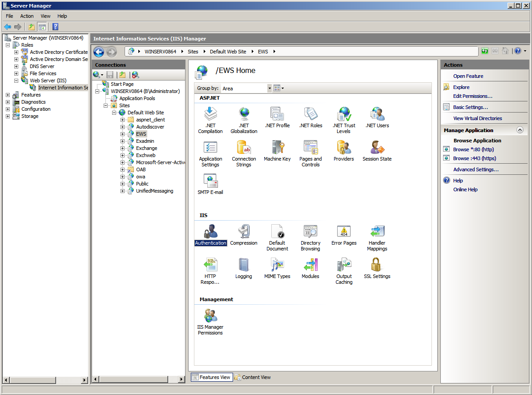Image resolution: width=532 pixels, height=395 pixels.
Task: Open the Session State feature
Action: point(377,151)
